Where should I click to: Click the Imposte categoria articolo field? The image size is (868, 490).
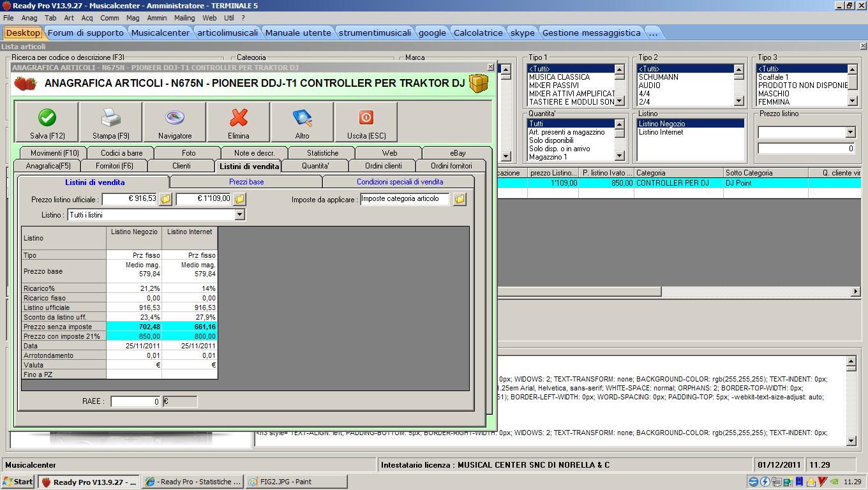click(x=405, y=199)
